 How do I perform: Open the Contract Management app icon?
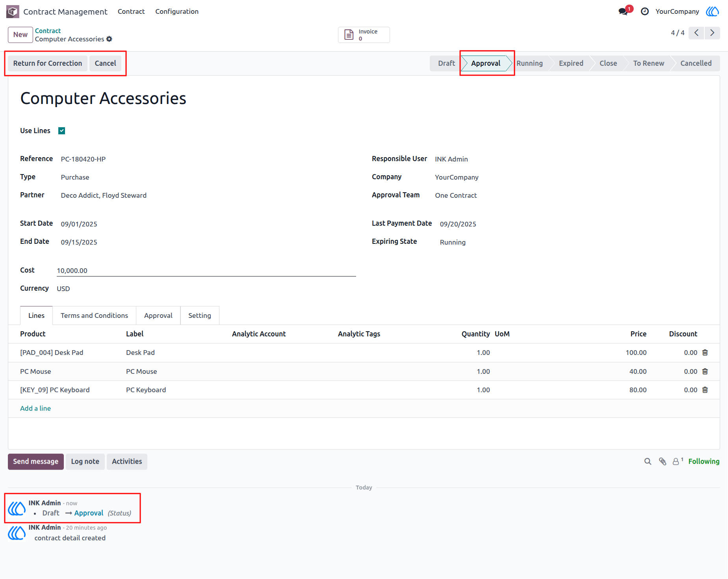pos(13,11)
